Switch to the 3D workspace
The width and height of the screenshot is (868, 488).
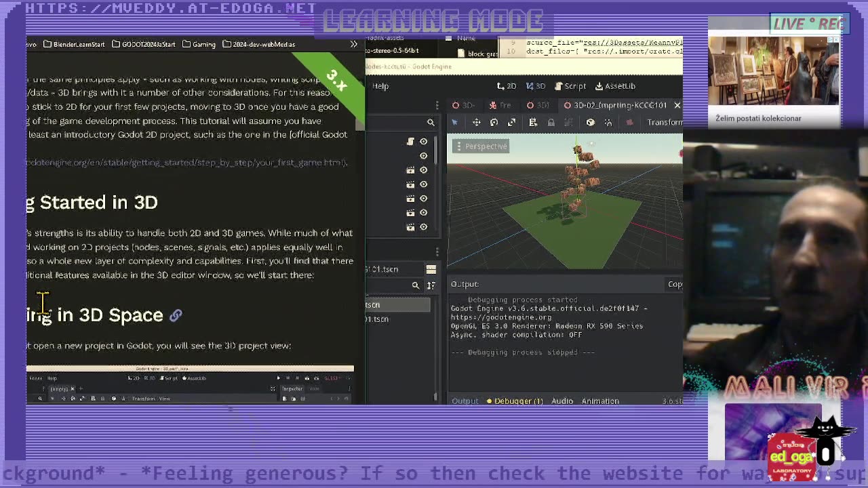click(535, 86)
